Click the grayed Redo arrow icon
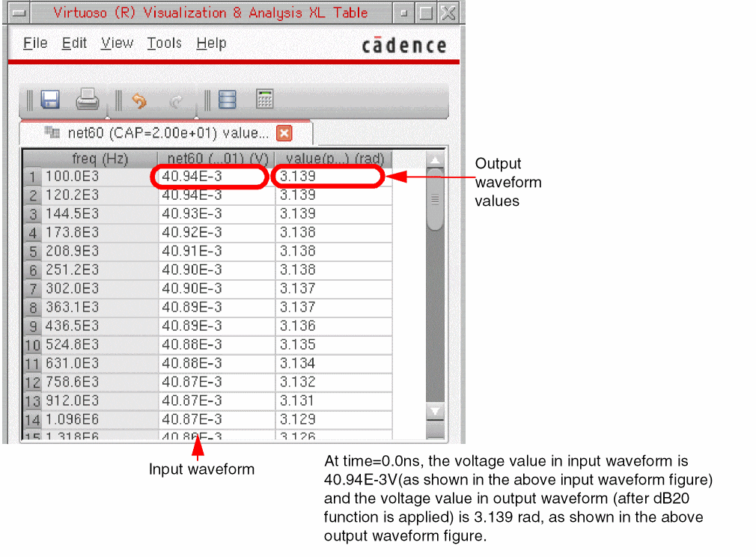The image size is (756, 557). (x=176, y=101)
